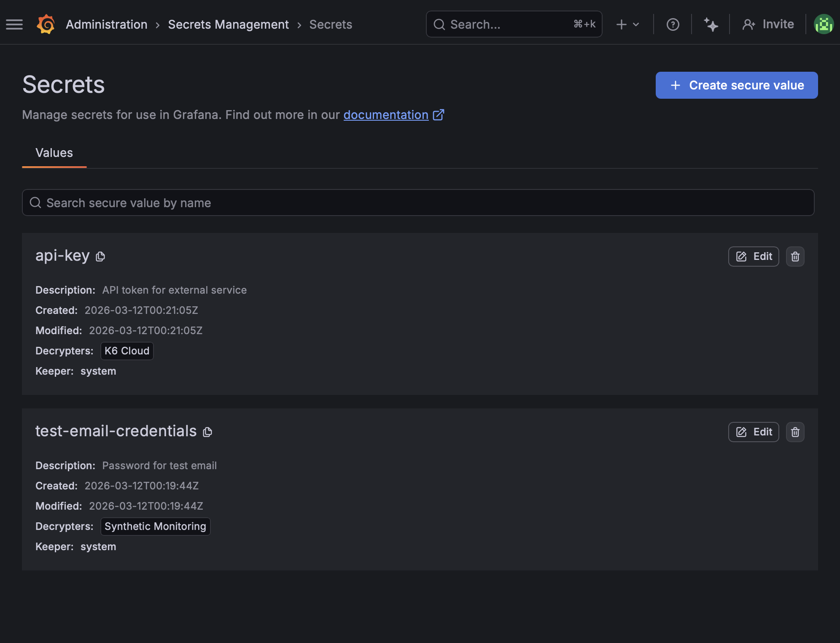Click the Grafana logo icon
Screen dimensions: 840x643
[x=46, y=24]
